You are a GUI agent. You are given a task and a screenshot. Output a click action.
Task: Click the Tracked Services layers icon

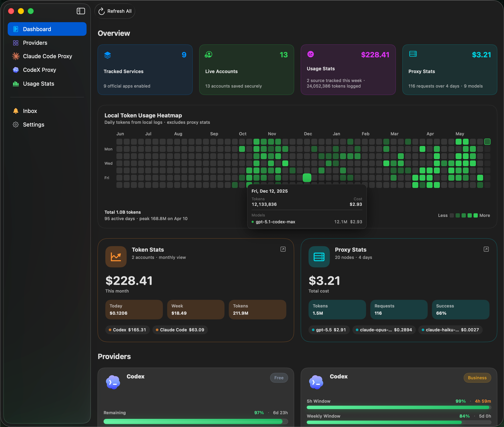pyautogui.click(x=107, y=55)
